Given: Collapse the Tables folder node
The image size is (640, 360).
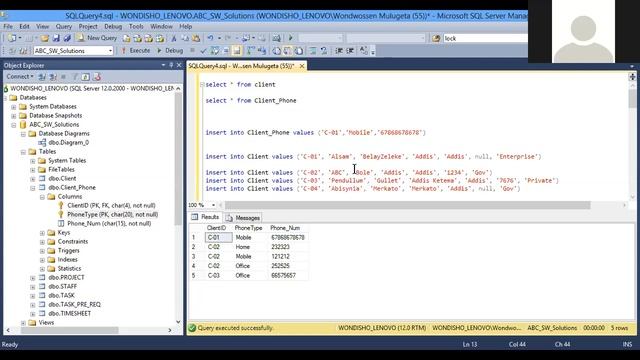Looking at the screenshot, I should click(23, 152).
